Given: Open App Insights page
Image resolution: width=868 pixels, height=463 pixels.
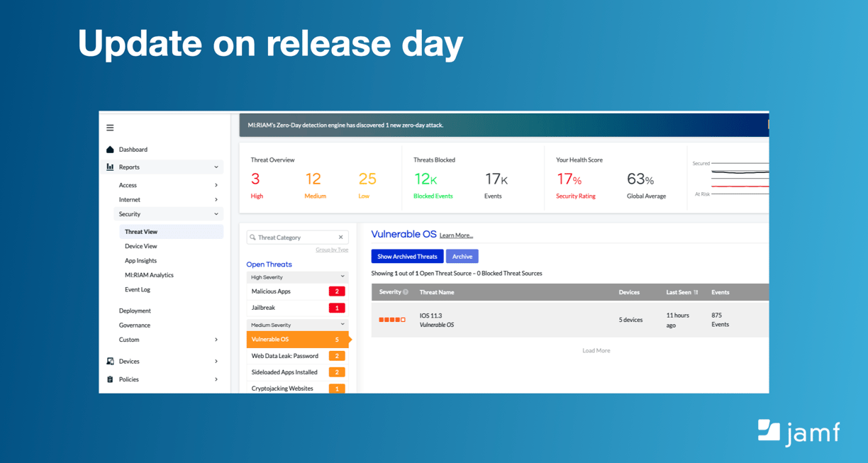Looking at the screenshot, I should 141,261.
